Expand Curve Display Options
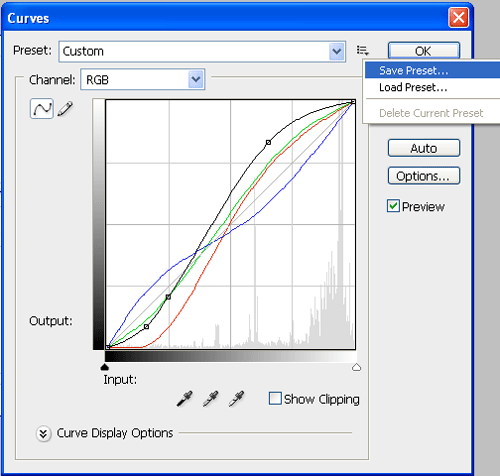The image size is (500, 476). pyautogui.click(x=43, y=433)
